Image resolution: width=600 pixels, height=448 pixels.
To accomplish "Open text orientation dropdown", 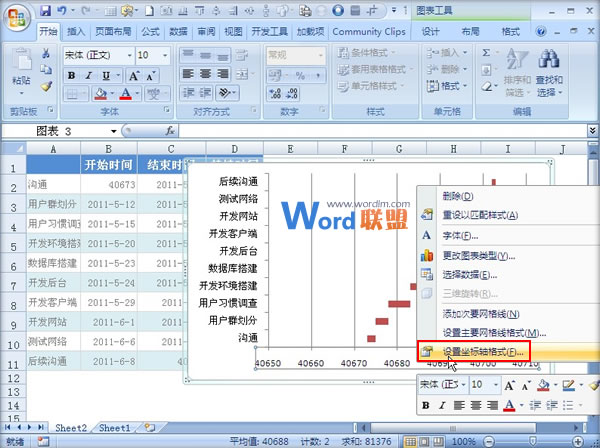I will pos(228,93).
